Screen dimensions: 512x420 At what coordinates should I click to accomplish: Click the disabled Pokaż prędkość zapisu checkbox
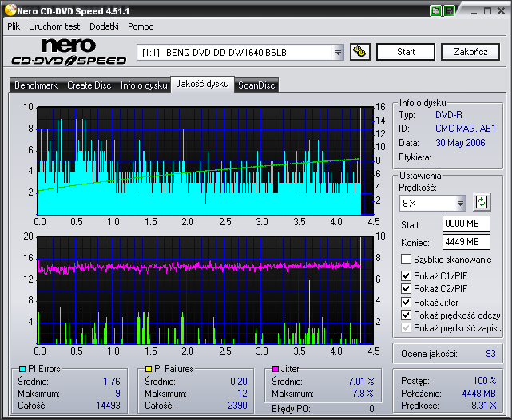[x=406, y=327]
